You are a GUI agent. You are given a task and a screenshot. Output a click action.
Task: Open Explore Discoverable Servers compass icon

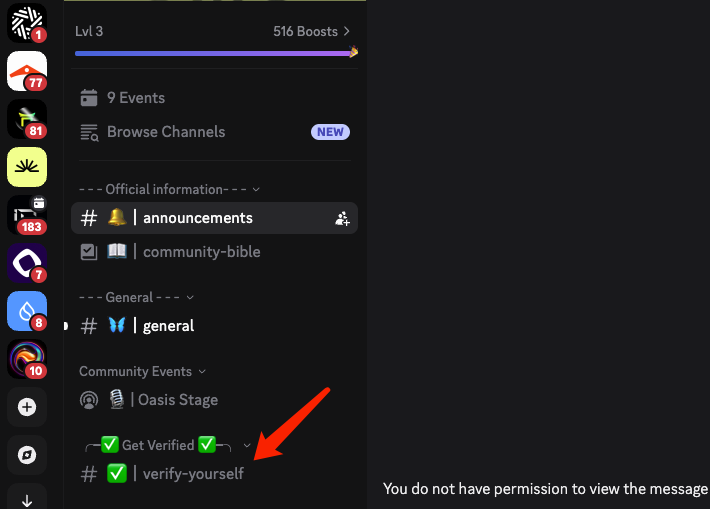coord(27,455)
